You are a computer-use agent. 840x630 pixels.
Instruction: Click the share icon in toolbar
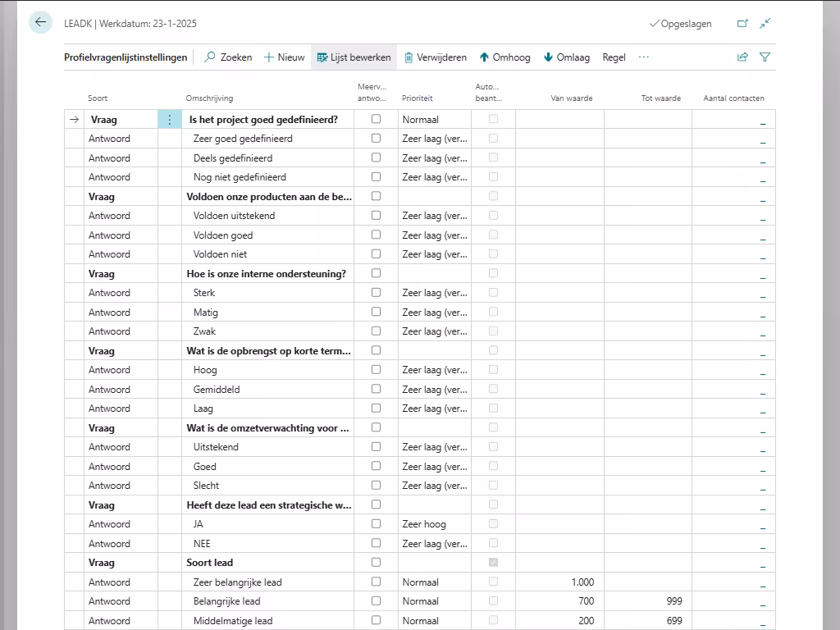click(742, 57)
